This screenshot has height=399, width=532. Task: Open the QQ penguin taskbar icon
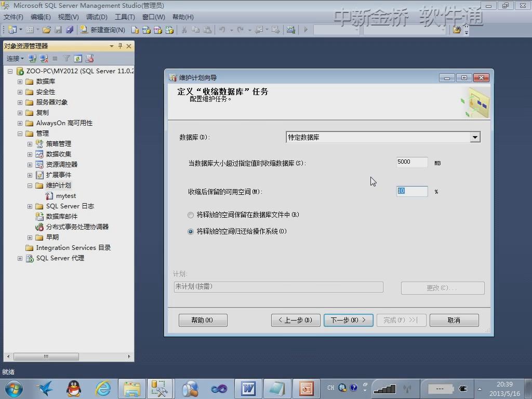tap(74, 389)
